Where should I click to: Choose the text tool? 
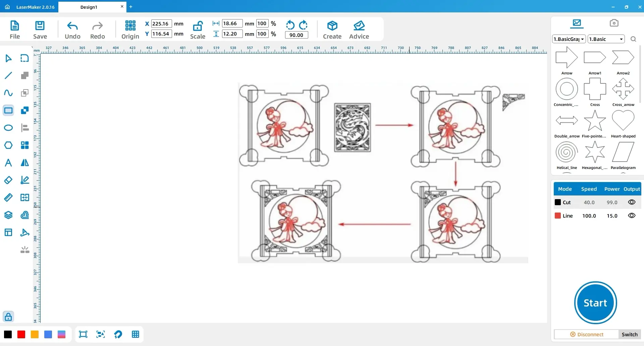tap(8, 163)
